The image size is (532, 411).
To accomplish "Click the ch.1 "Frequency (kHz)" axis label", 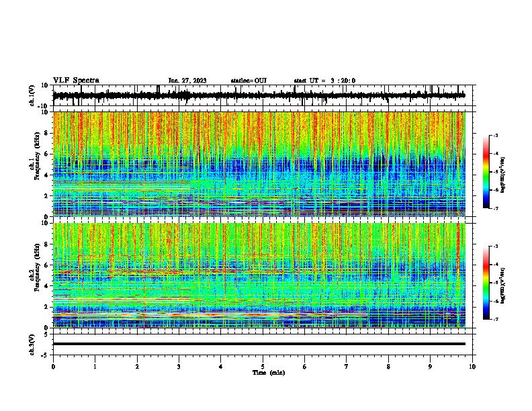I will (37, 156).
